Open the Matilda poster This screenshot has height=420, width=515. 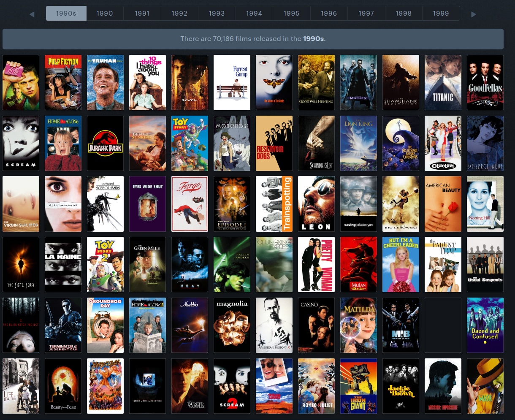pos(359,325)
